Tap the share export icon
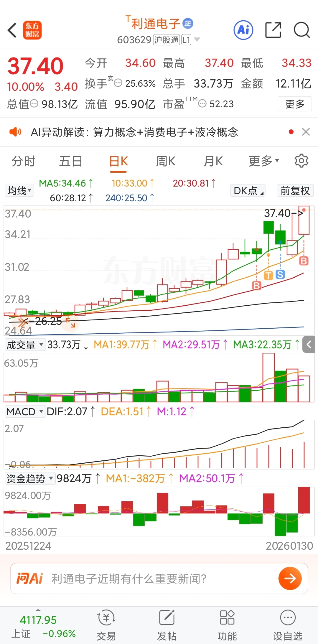The height and width of the screenshot is (644, 318). (x=273, y=30)
